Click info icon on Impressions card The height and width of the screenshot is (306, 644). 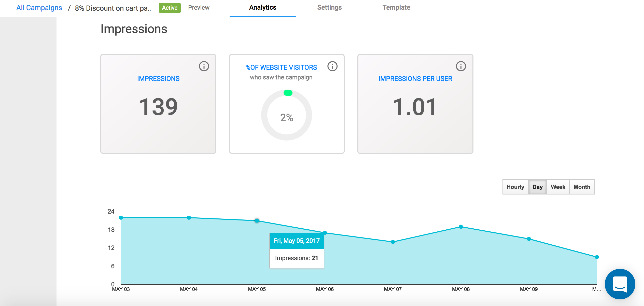pyautogui.click(x=204, y=66)
